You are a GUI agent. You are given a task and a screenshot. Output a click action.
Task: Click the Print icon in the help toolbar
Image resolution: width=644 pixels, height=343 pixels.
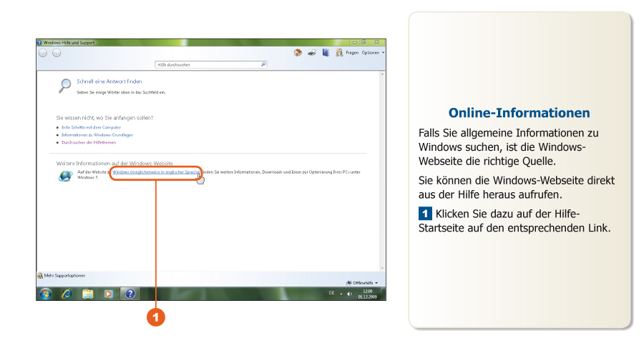[x=312, y=53]
